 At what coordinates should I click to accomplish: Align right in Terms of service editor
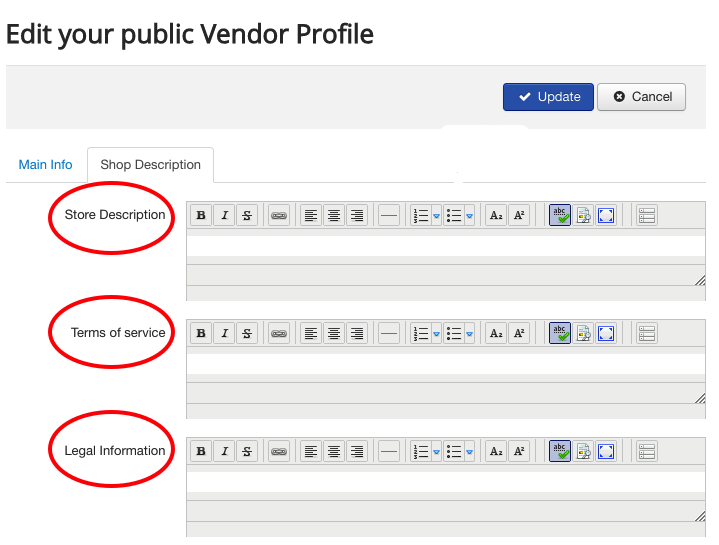pyautogui.click(x=357, y=333)
